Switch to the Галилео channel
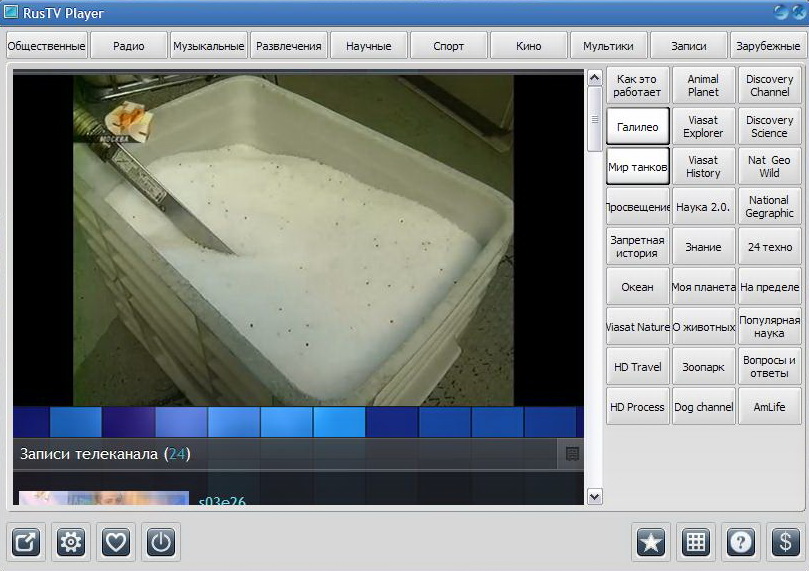The image size is (809, 571). [x=637, y=127]
